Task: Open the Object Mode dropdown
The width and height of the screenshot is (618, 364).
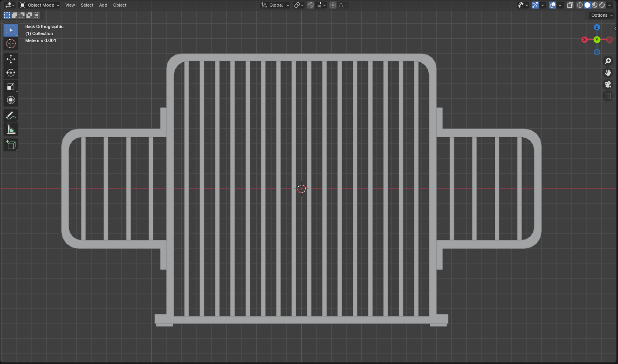Action: click(40, 5)
